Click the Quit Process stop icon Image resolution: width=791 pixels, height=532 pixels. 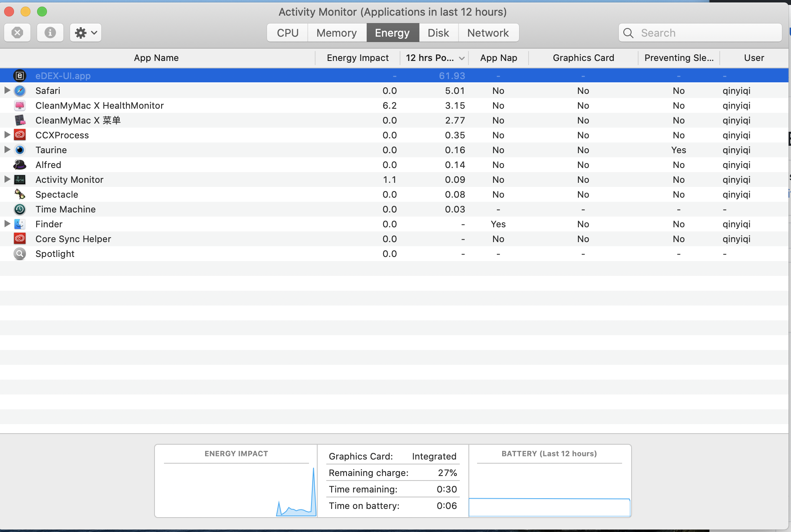(17, 33)
